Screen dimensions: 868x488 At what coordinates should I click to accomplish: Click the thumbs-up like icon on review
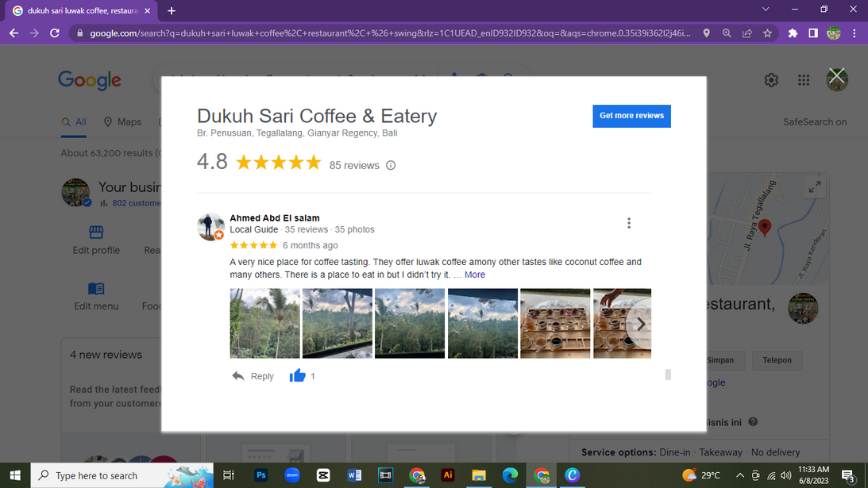click(298, 376)
